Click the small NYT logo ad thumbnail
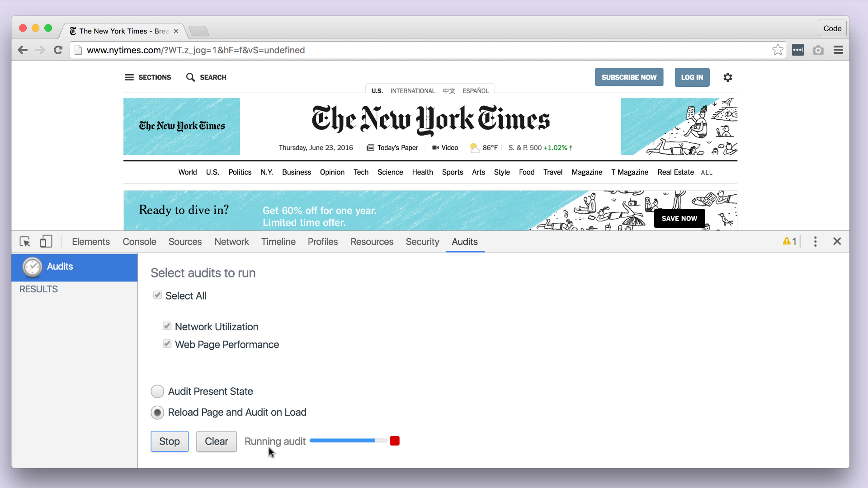868x488 pixels. pyautogui.click(x=182, y=127)
